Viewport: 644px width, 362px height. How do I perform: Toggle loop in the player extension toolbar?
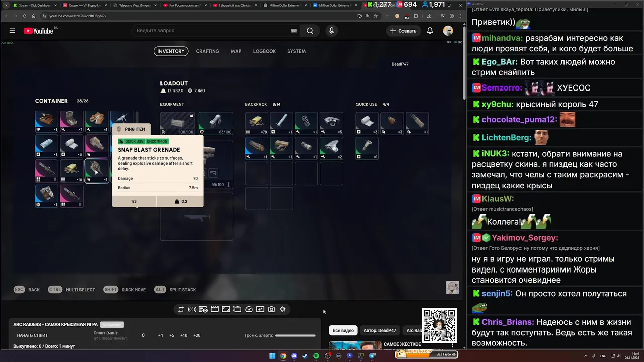tap(181, 309)
